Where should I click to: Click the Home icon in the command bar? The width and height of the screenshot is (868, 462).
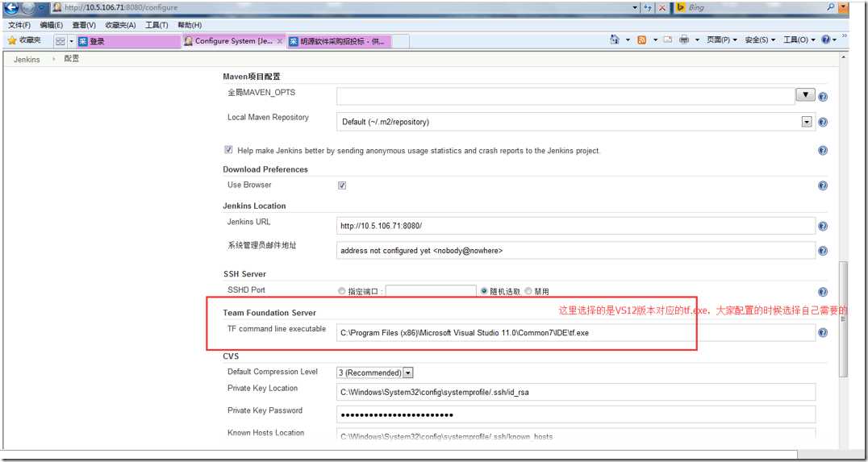[x=615, y=40]
